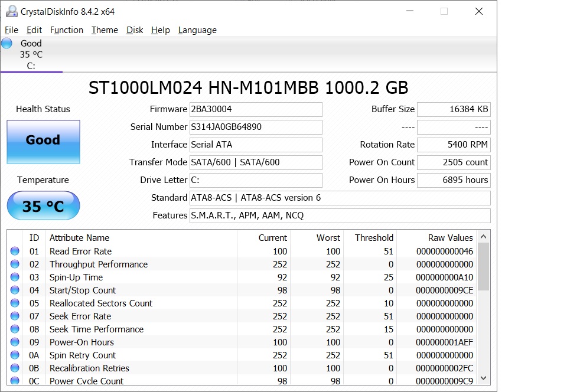Click the scroll up arrow of attribute list
The image size is (567, 392).
[484, 237]
